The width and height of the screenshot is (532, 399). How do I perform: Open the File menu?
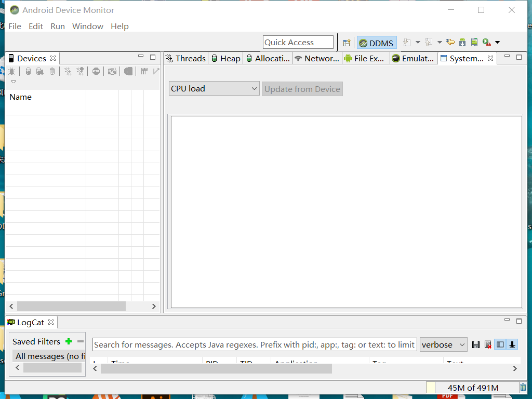[x=15, y=26]
